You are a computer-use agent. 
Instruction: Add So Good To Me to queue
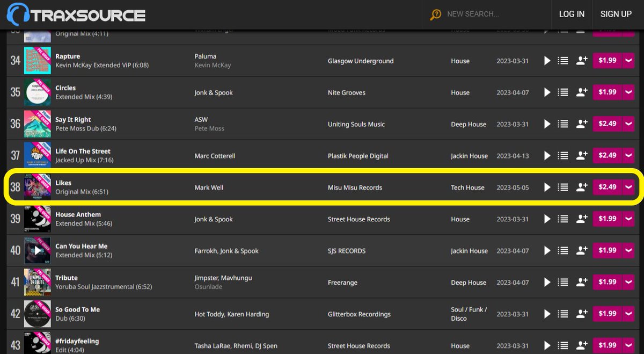pyautogui.click(x=563, y=314)
